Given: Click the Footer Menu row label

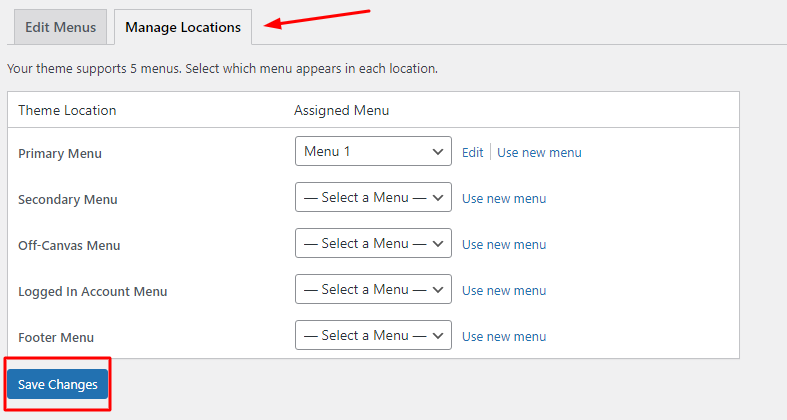Looking at the screenshot, I should [56, 338].
